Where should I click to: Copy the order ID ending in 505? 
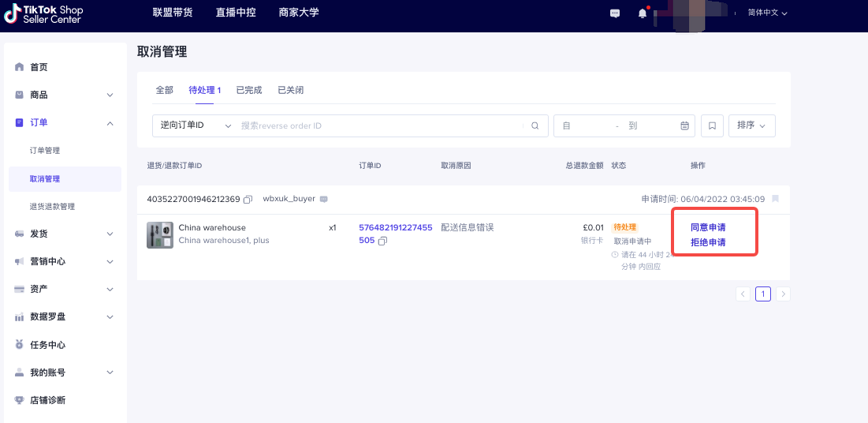coord(382,241)
